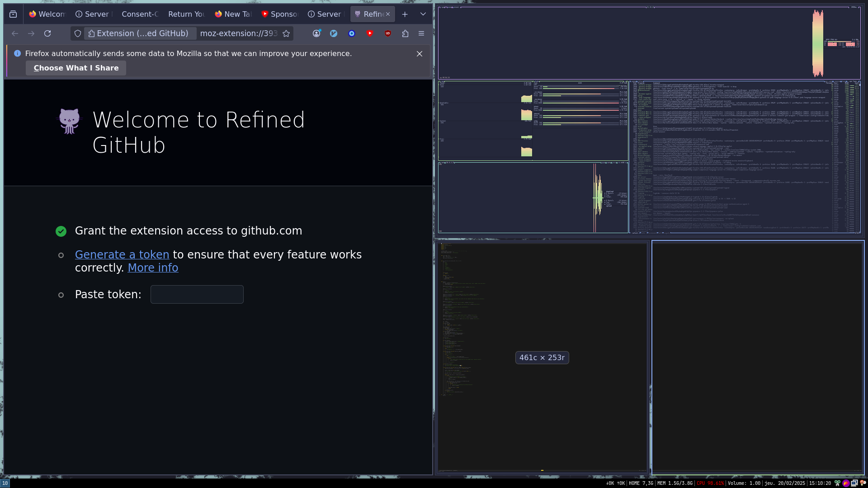Click the bullet circle beside Generate a token
Image resolution: width=868 pixels, height=488 pixels.
[x=61, y=255]
